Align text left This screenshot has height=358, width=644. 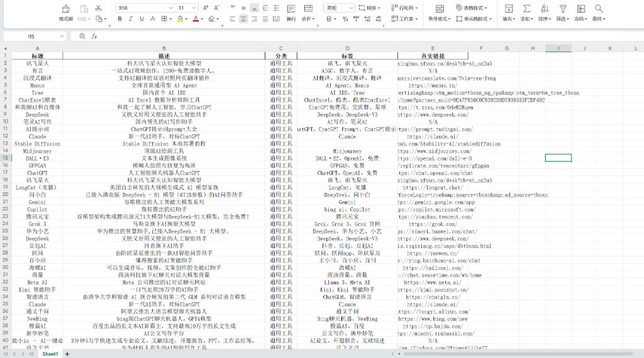233,19
